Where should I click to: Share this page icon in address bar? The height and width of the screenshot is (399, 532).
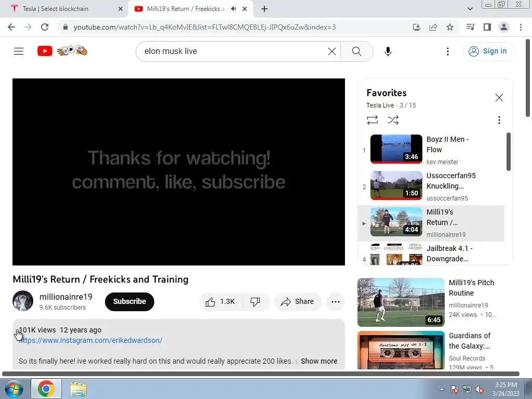point(433,27)
